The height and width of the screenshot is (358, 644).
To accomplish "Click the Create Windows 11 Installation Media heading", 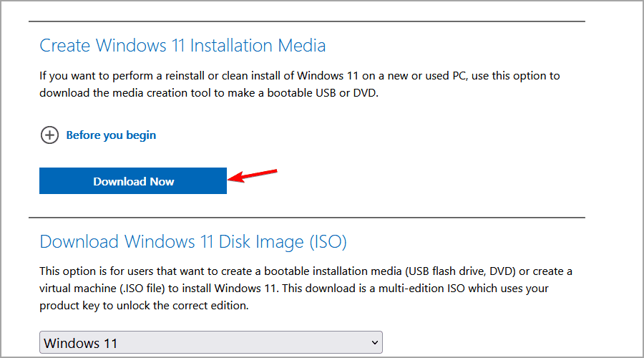I will (182, 46).
